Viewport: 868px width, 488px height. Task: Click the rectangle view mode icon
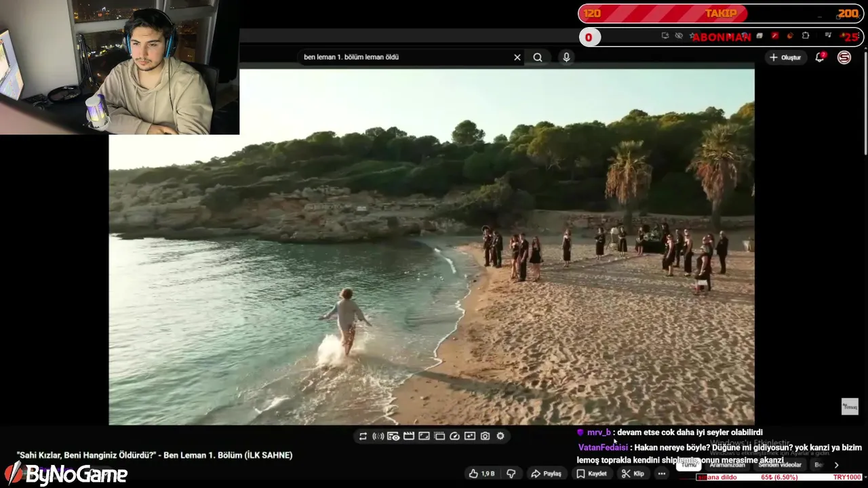424,436
